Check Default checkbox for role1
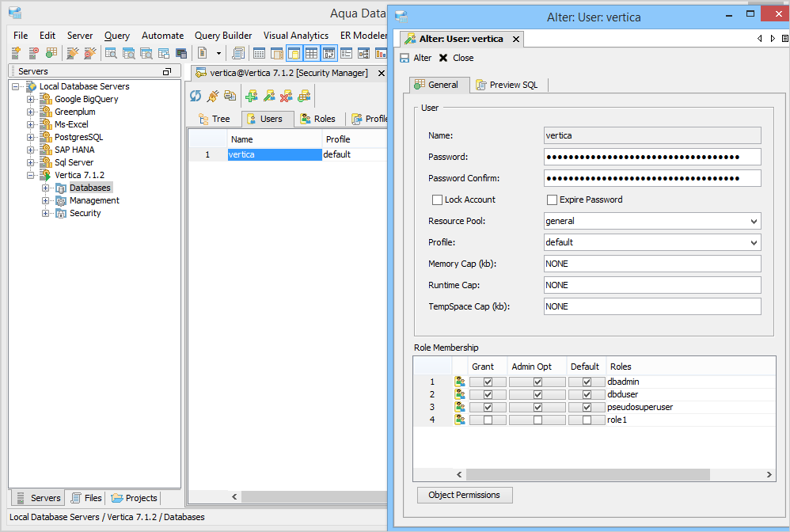This screenshot has height=532, width=790. tap(587, 420)
